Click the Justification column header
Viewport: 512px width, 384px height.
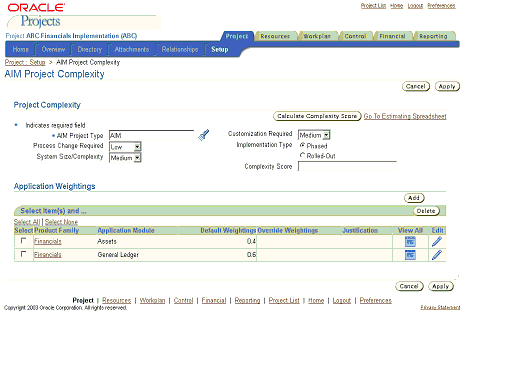pos(360,230)
